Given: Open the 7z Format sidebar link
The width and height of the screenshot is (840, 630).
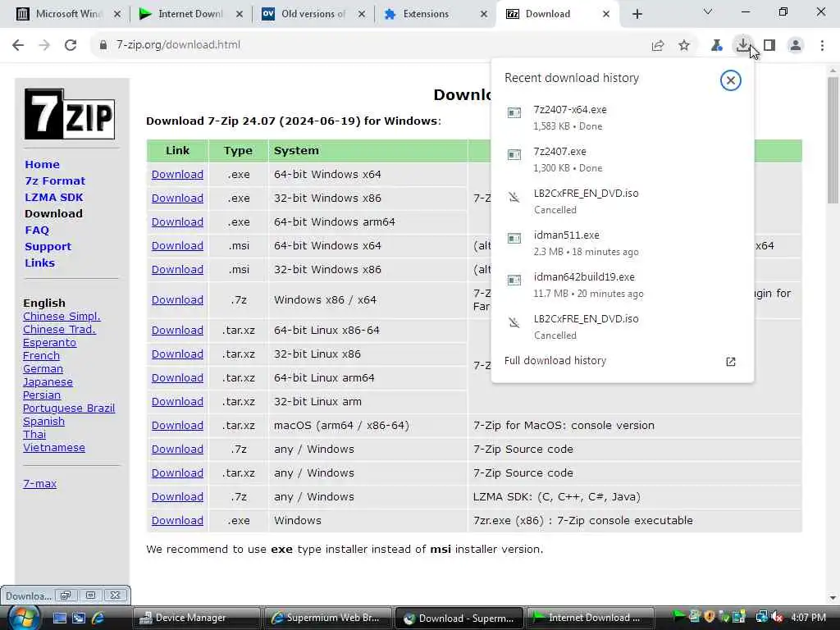Looking at the screenshot, I should (x=55, y=181).
